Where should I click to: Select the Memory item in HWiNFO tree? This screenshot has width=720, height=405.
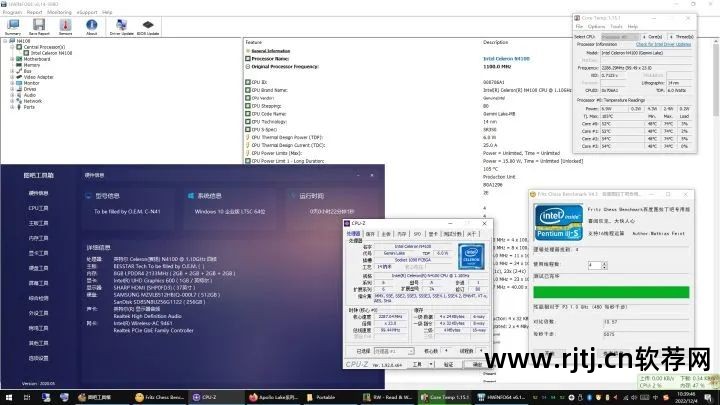(32, 65)
